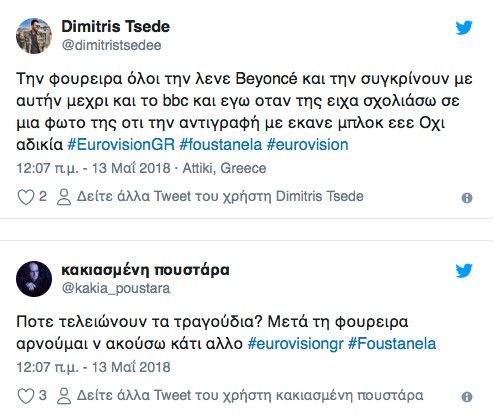Open the #eurovision hashtag in first tweet
494x415 pixels.
click(308, 145)
